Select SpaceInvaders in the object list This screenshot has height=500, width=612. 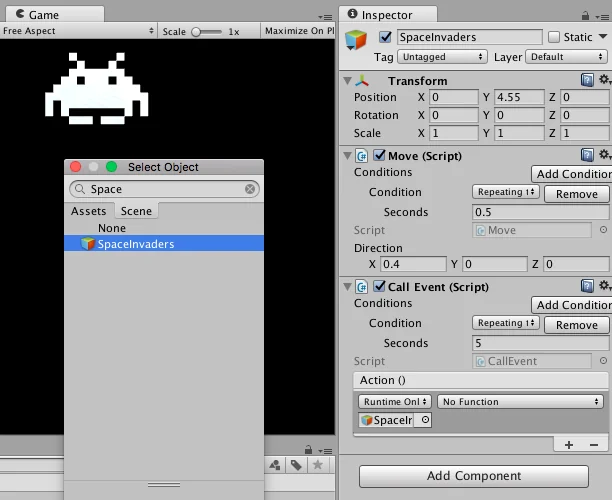tap(164, 244)
